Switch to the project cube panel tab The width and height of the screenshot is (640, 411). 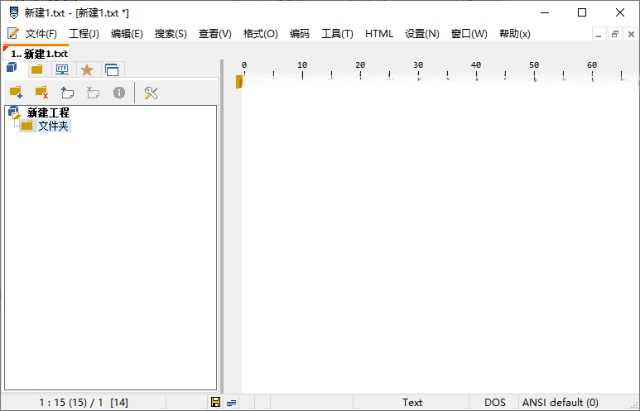tap(12, 68)
